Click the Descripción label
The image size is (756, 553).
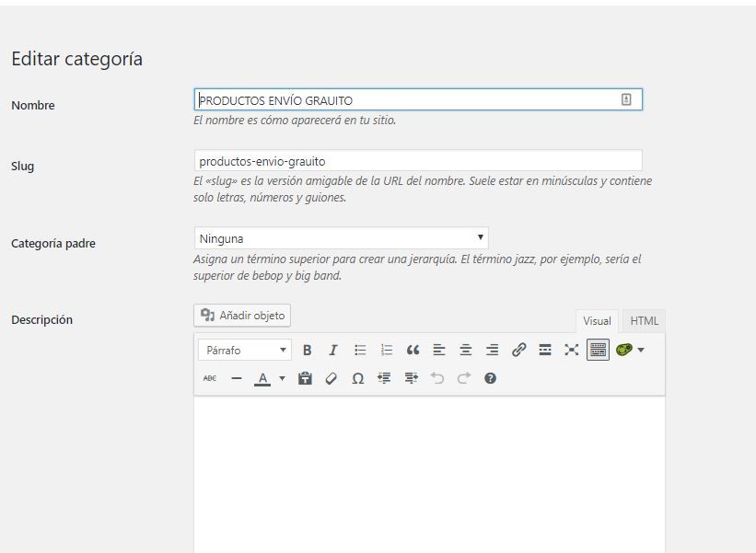[x=42, y=320]
